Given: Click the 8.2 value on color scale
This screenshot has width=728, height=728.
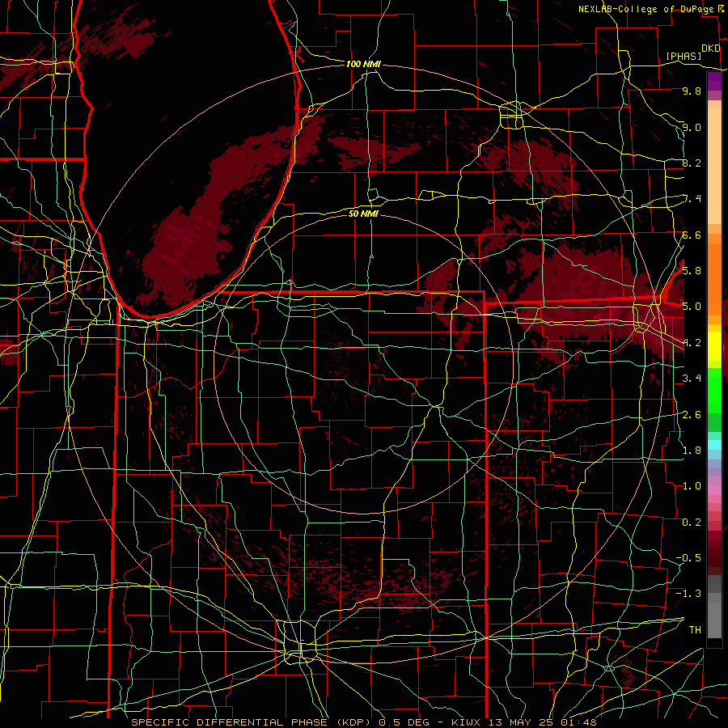Looking at the screenshot, I should click(x=692, y=163).
